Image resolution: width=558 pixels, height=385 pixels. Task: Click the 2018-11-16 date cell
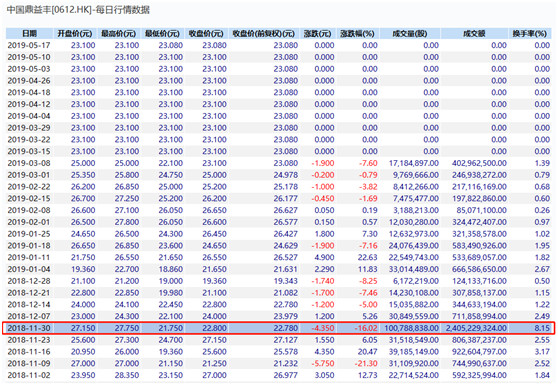(29, 352)
